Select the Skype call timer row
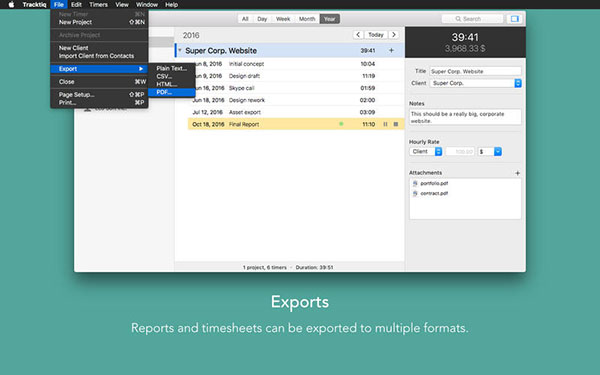 click(296, 88)
